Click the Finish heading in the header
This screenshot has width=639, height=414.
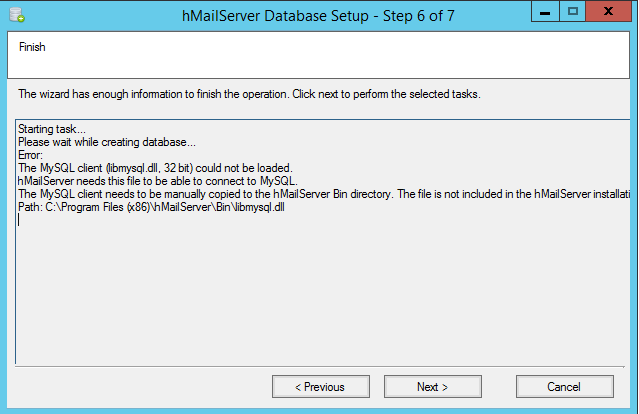[x=32, y=47]
